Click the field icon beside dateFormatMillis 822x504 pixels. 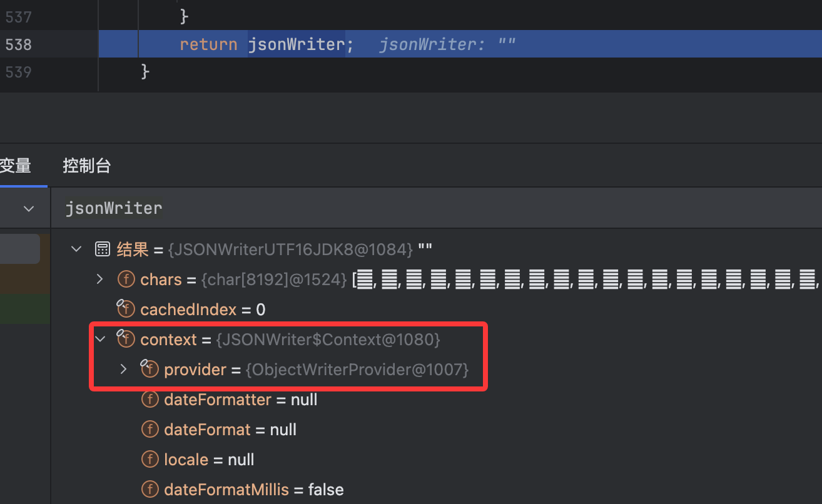pos(150,489)
